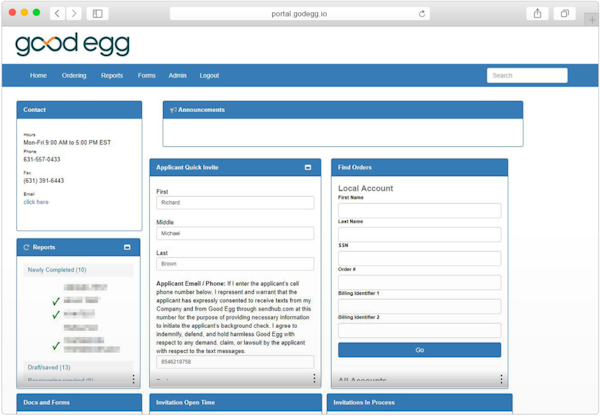This screenshot has width=600, height=416.
Task: Click the email 'click here' link
Action: [x=36, y=202]
